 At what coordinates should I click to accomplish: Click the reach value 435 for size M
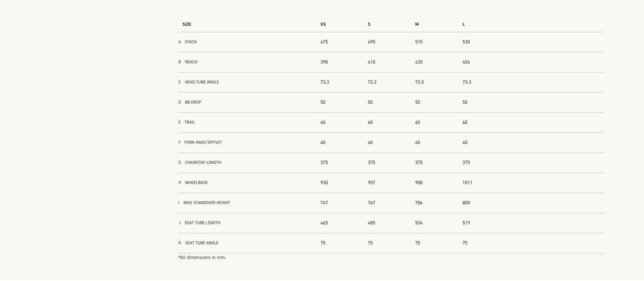(419, 62)
